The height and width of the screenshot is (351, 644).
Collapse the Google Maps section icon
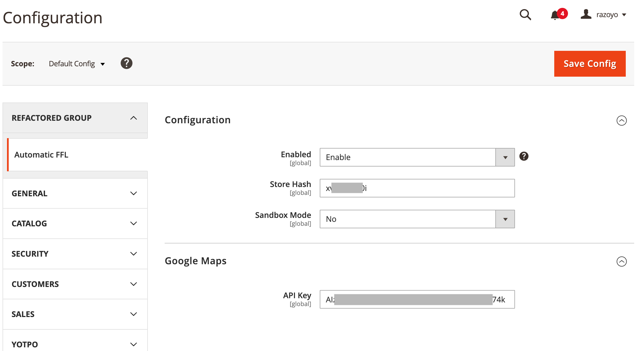[x=621, y=261]
